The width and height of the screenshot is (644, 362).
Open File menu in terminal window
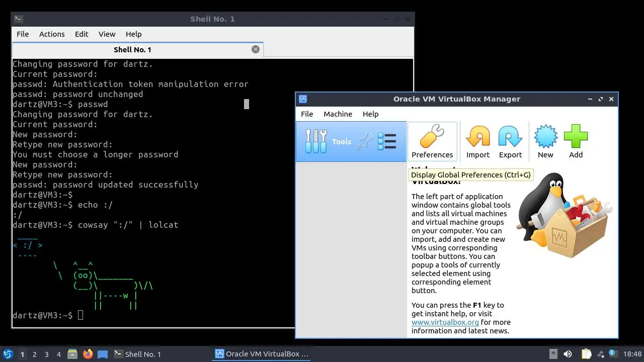click(23, 34)
